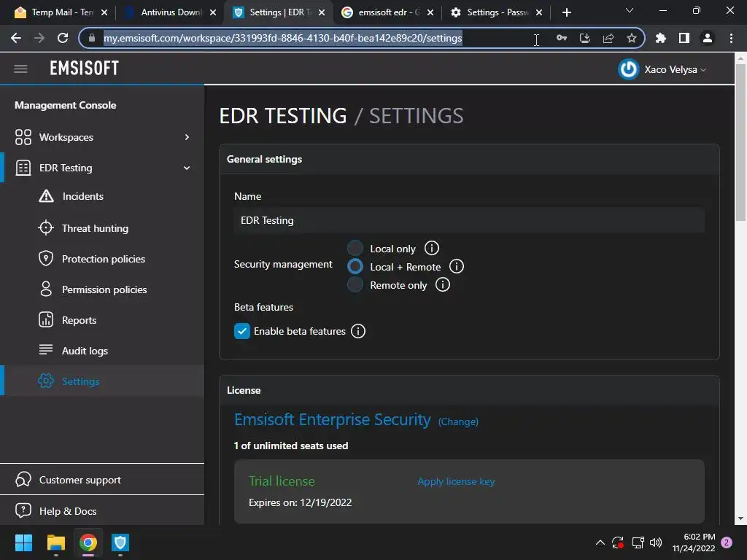747x560 pixels.
Task: Open the hamburger menu in Emsisoft header
Action: [x=20, y=69]
